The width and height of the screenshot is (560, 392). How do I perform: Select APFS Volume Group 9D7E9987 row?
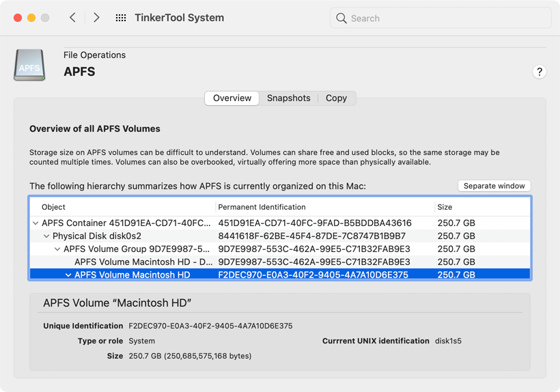click(280, 249)
